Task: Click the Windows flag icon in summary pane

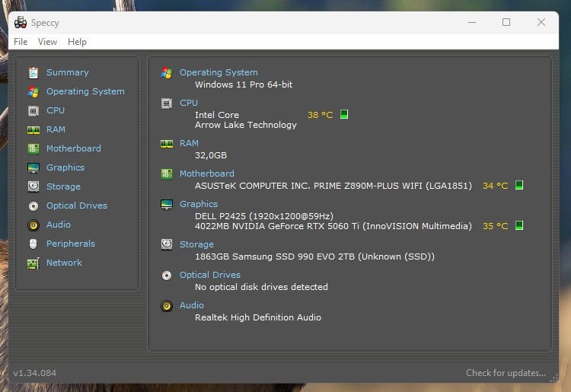Action: coord(167,73)
